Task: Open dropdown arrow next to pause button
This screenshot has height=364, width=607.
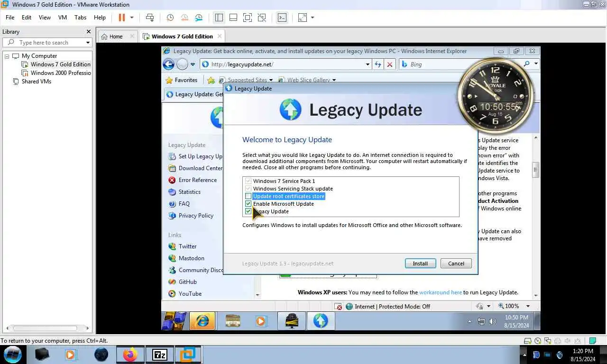Action: coord(132,18)
